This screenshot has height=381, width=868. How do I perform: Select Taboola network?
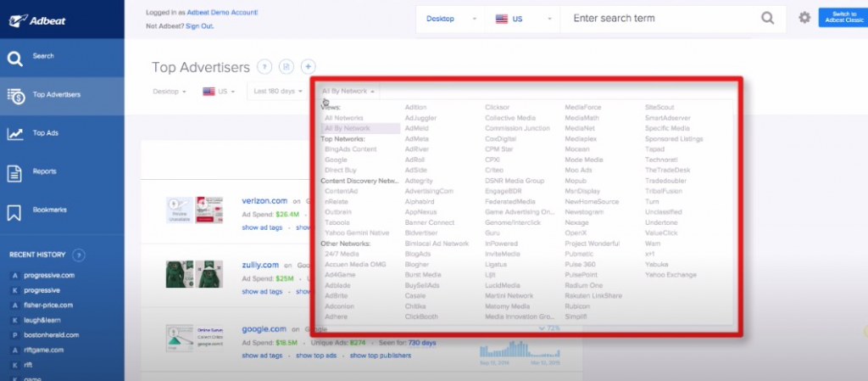(x=337, y=222)
